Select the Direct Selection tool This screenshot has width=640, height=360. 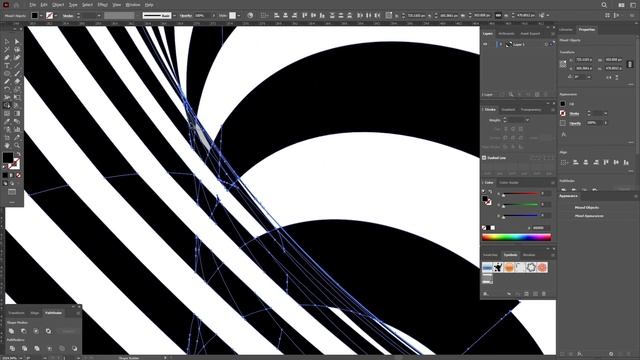pos(17,42)
